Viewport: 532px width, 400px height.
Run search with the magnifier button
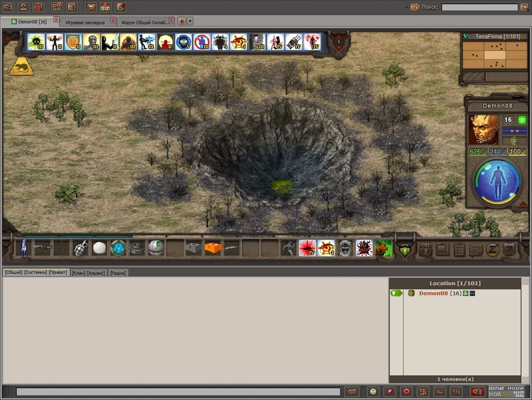tap(524, 7)
